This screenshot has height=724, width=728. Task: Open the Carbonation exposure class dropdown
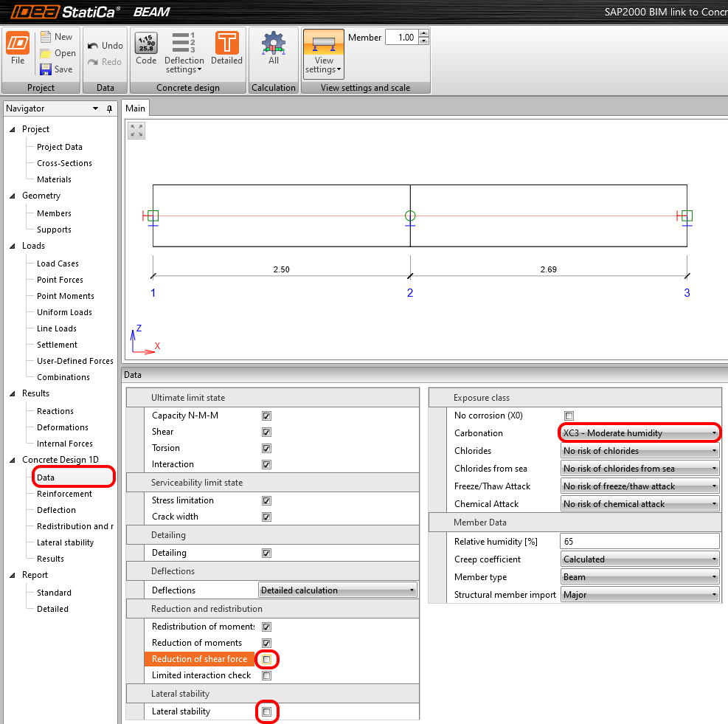[x=639, y=432]
